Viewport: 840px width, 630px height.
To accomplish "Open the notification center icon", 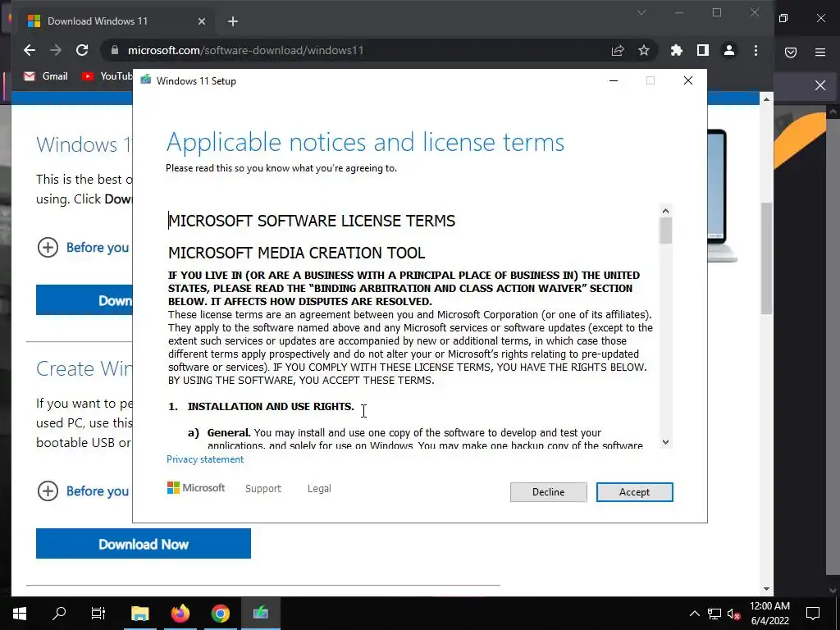I will tap(813, 614).
